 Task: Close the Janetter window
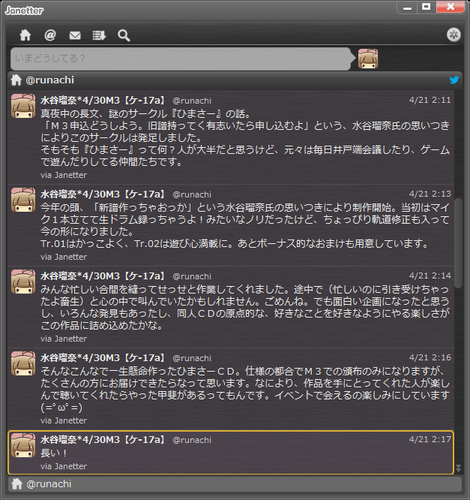click(x=450, y=7)
